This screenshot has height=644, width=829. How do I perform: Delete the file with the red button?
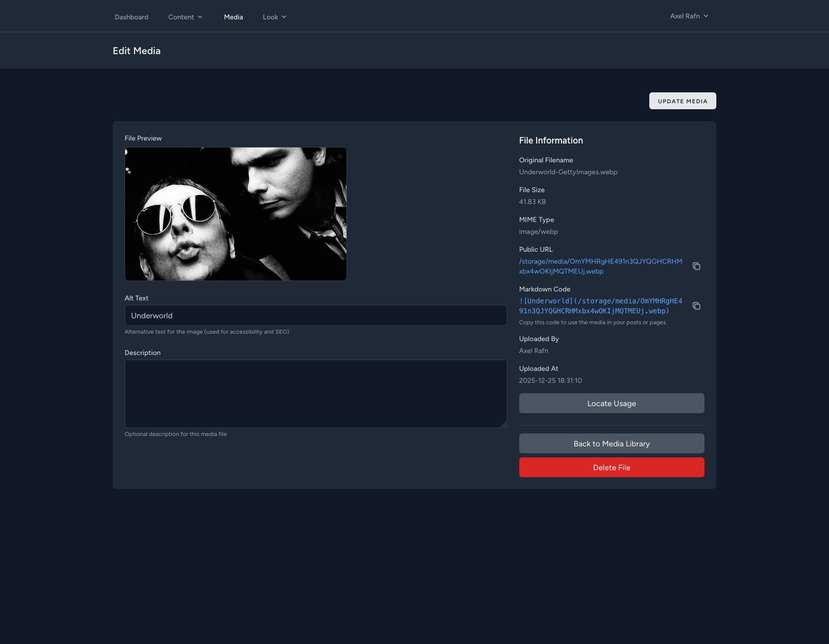tap(612, 467)
